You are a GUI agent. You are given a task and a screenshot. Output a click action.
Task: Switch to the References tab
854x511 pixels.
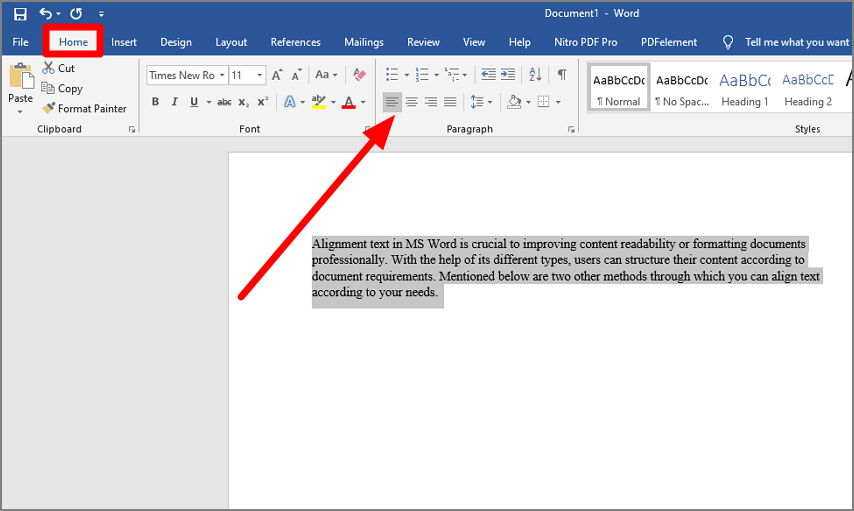[x=296, y=42]
